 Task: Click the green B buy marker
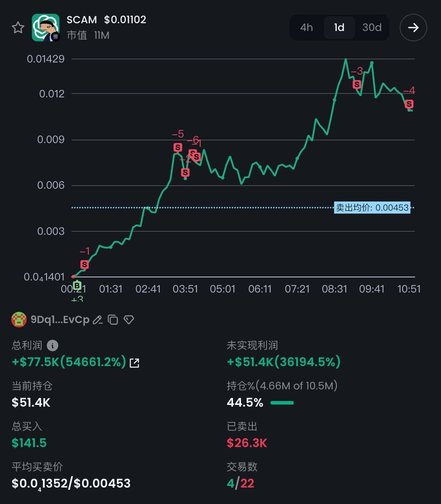point(77,285)
